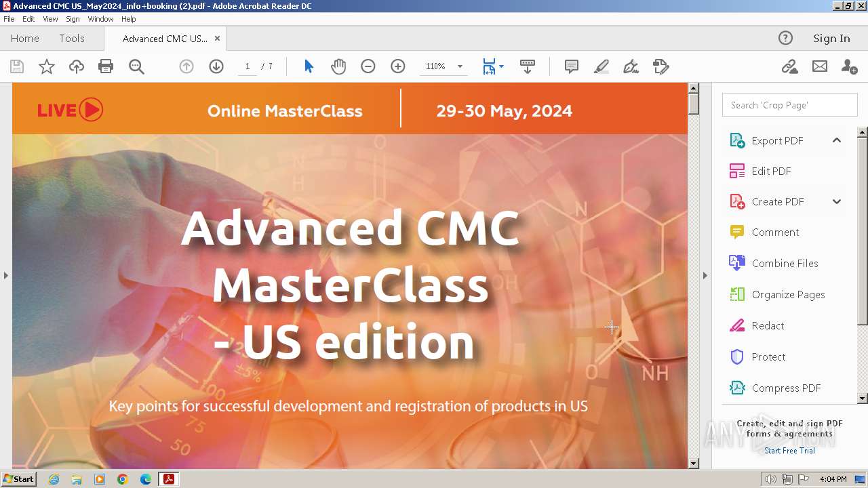Open Google Chrome from the taskbar
This screenshot has width=868, height=488.
[x=123, y=479]
